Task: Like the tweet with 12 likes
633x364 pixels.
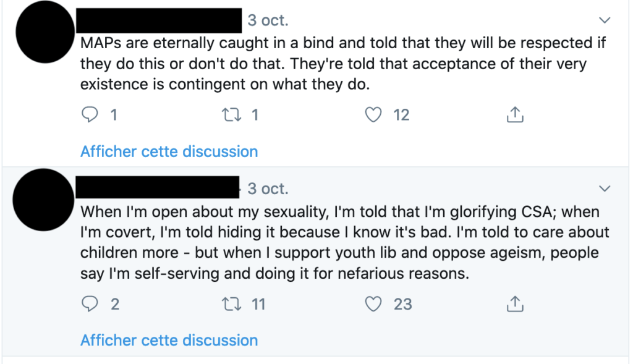Action: [x=373, y=114]
